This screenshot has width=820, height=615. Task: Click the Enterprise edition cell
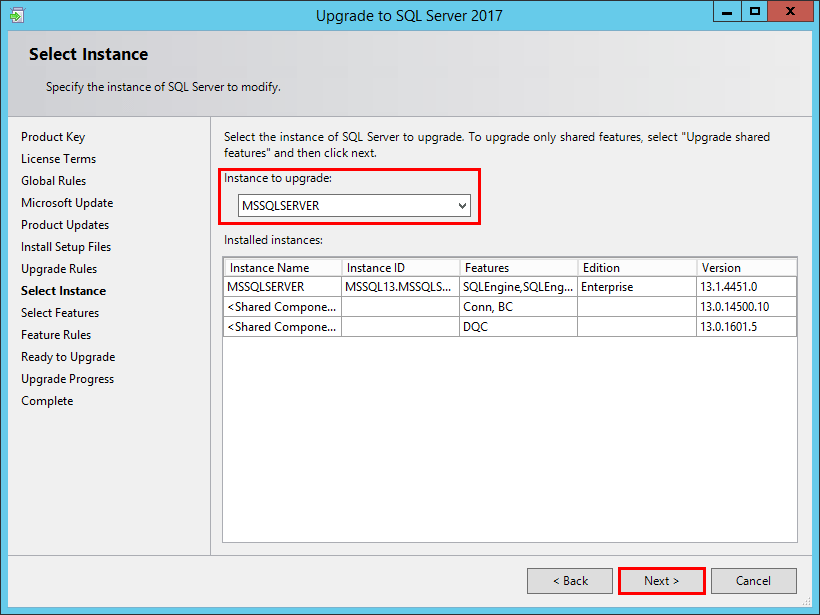click(x=637, y=287)
